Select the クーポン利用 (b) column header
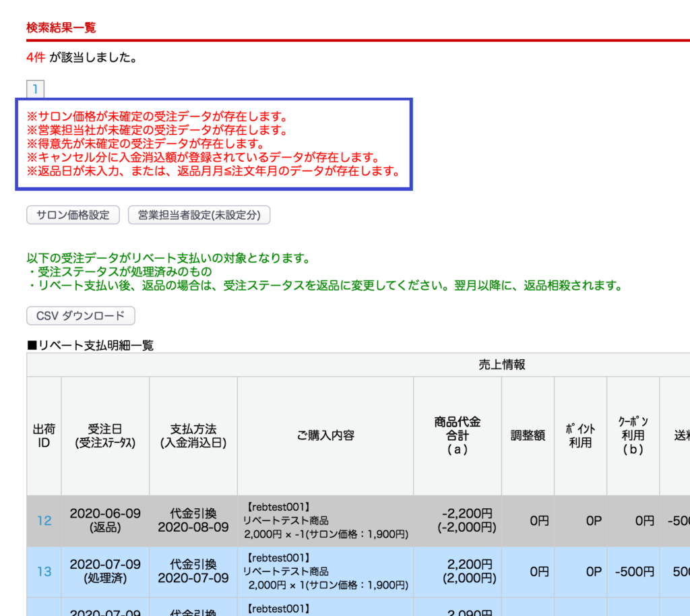Image resolution: width=690 pixels, height=616 pixels. [633, 435]
